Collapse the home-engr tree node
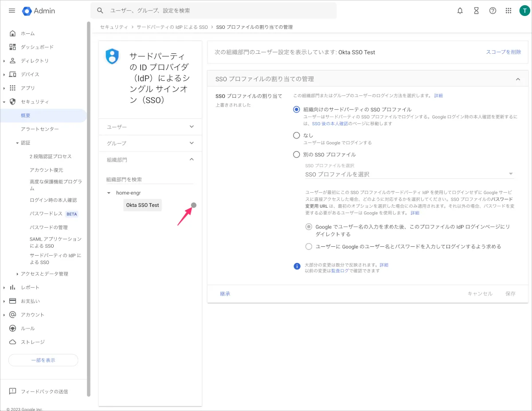532x411 pixels. [x=109, y=193]
